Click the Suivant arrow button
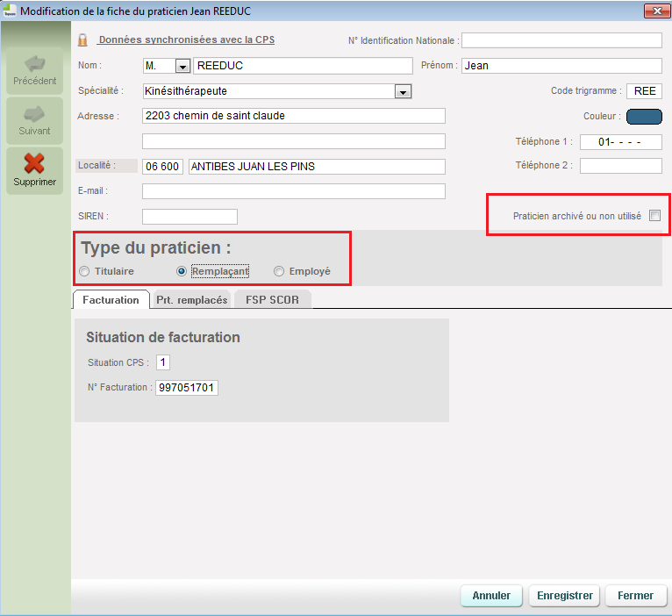Screen dimensions: 672x616 click(35, 121)
